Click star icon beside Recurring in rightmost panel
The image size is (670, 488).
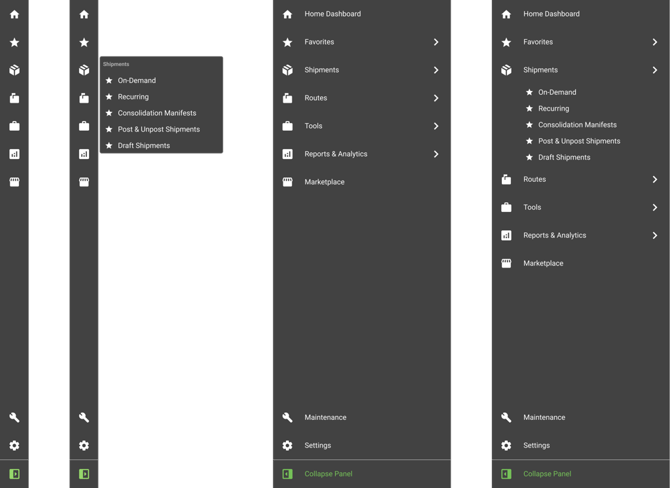click(529, 108)
